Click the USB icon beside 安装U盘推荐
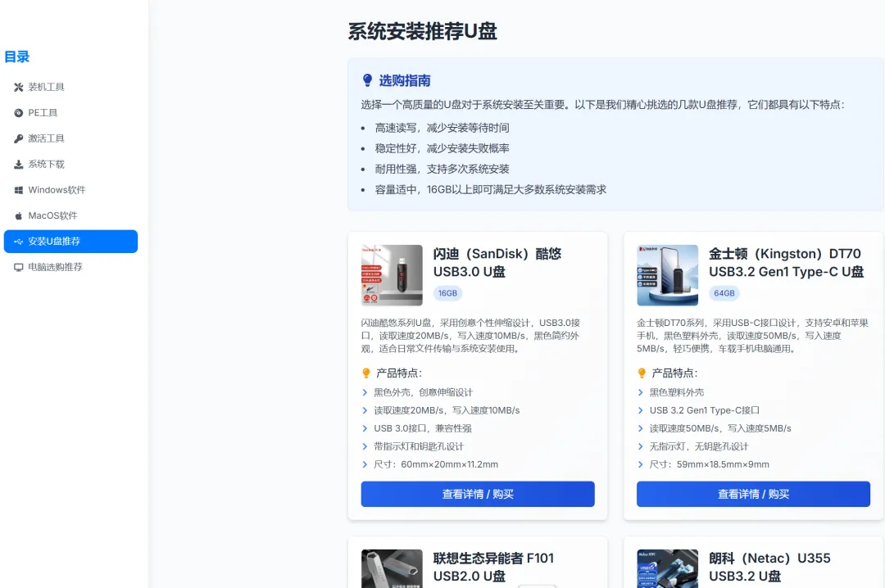885x588 pixels. 19,242
